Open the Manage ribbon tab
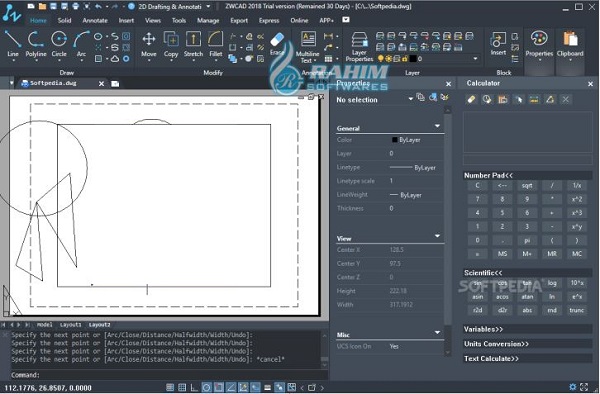 (208, 20)
